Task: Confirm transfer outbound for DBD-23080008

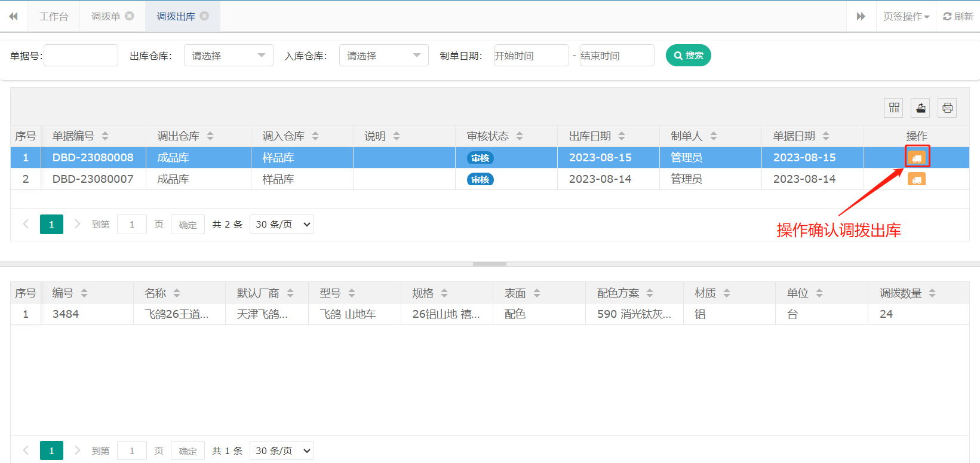Action: pos(917,158)
